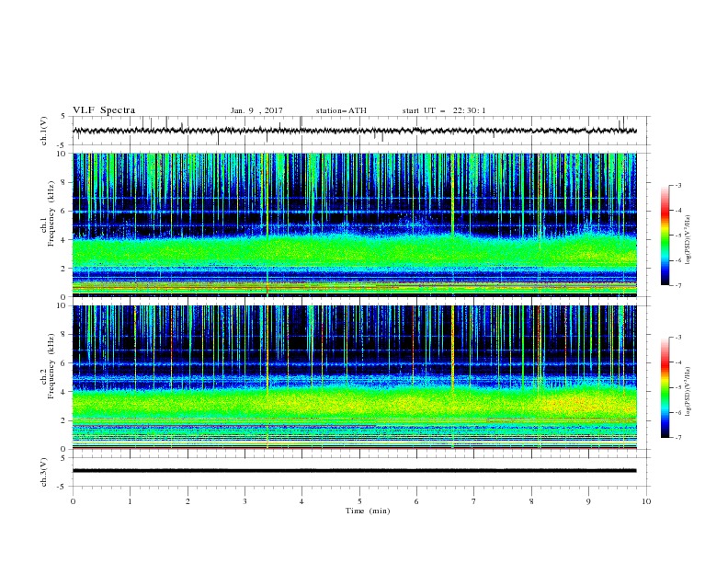The width and height of the screenshot is (728, 563).
Task: Click the "7" tick on time axis
Action: (473, 501)
